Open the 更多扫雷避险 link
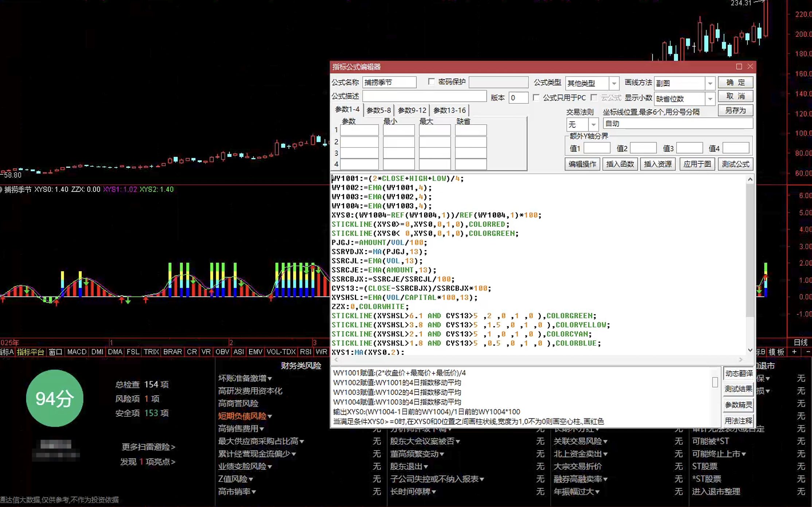This screenshot has height=507, width=812. click(x=148, y=447)
